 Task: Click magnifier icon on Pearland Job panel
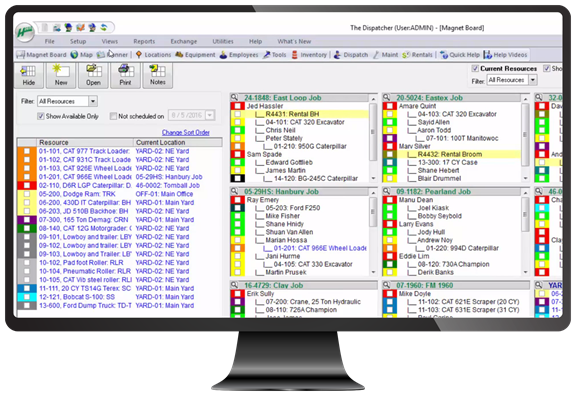tap(386, 191)
